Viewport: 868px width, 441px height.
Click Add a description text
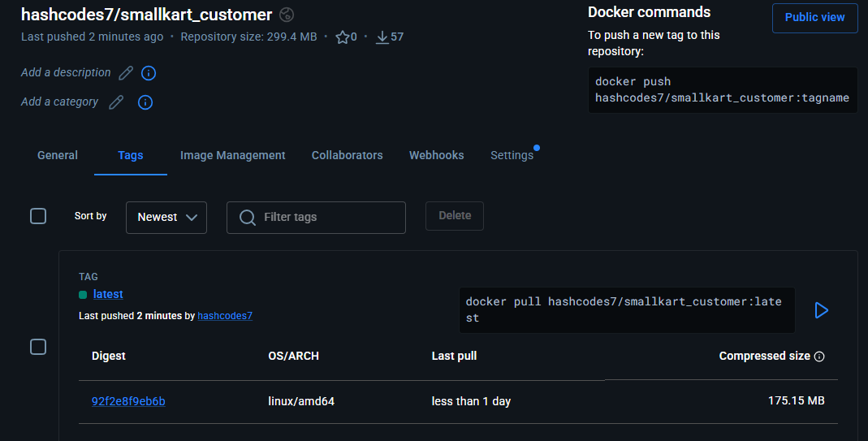tap(66, 72)
